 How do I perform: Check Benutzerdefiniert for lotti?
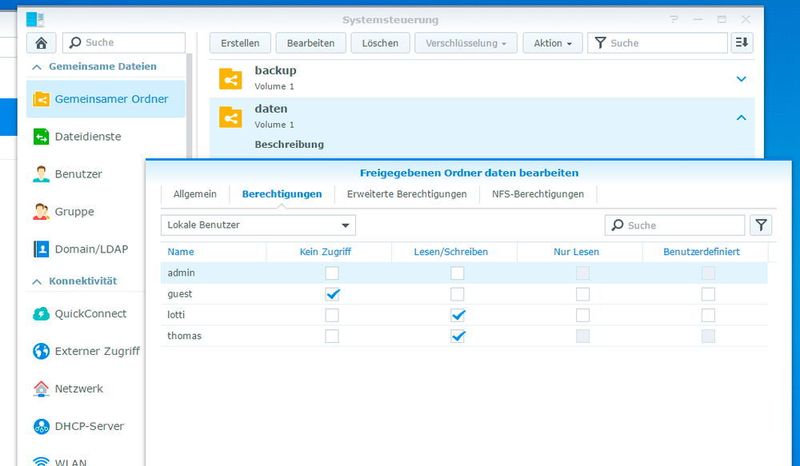pyautogui.click(x=708, y=315)
